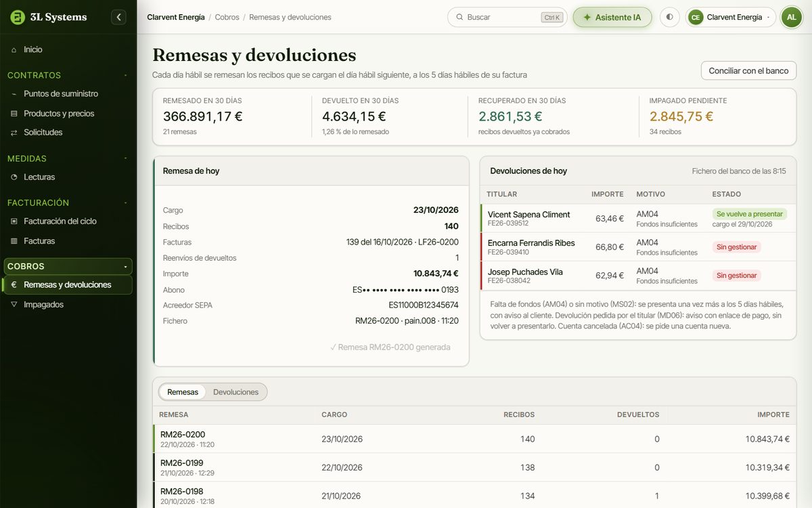Click the euro icon for Remesas y devoluciones
The width and height of the screenshot is (812, 508).
[14, 285]
